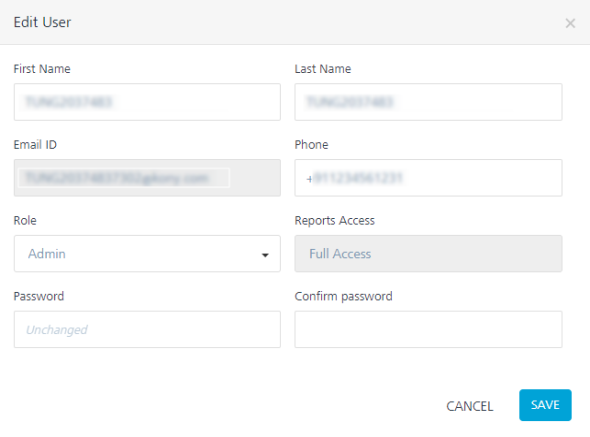Open the Role dropdown showing Admin
Image resolution: width=590 pixels, height=437 pixels.
(x=147, y=253)
